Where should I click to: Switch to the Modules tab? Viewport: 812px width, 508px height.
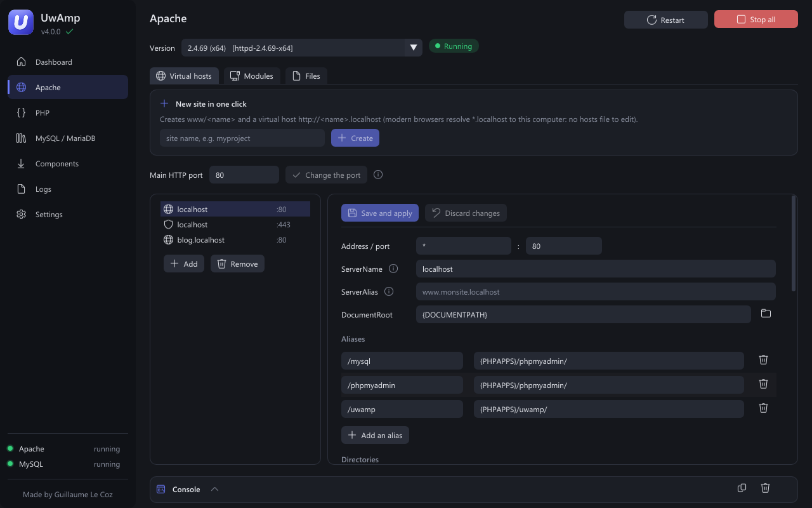(252, 76)
